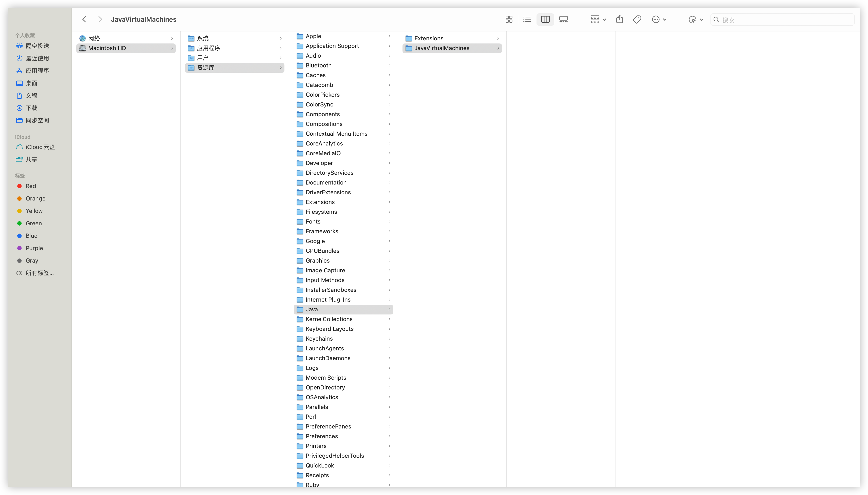Click the forward navigation arrow
Image resolution: width=868 pixels, height=495 pixels.
(100, 19)
